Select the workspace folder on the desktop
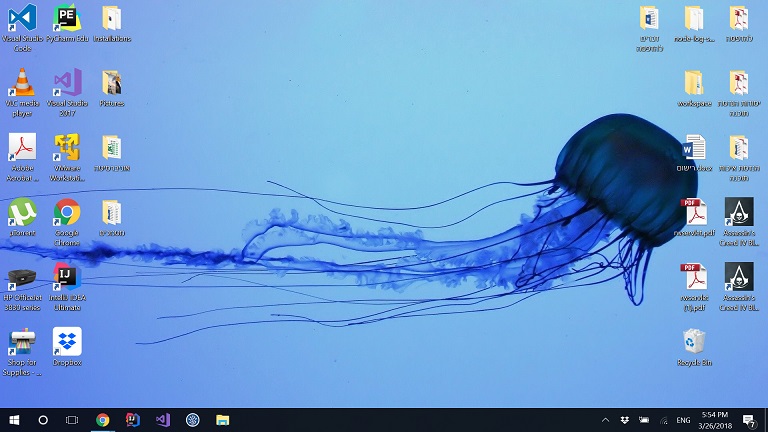Image resolution: width=768 pixels, height=432 pixels. [693, 83]
